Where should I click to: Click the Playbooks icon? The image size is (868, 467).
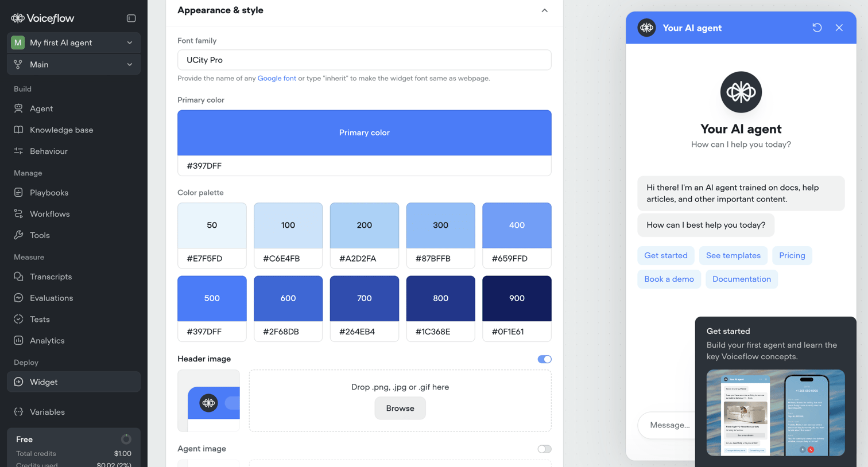coord(18,193)
